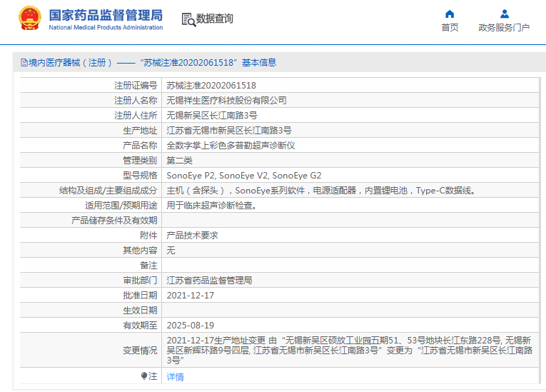This screenshot has height=392, width=546.
Task: Select 用于临床超声诊断检查 text
Action: [x=211, y=205]
